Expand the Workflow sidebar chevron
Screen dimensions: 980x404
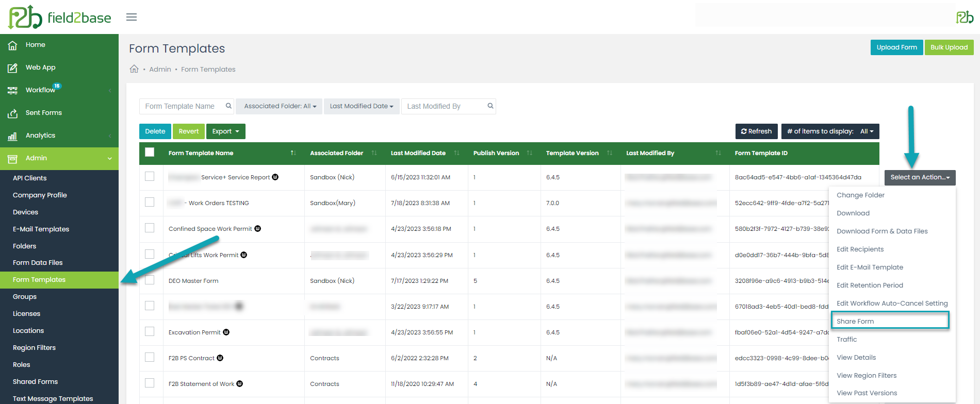(x=110, y=90)
